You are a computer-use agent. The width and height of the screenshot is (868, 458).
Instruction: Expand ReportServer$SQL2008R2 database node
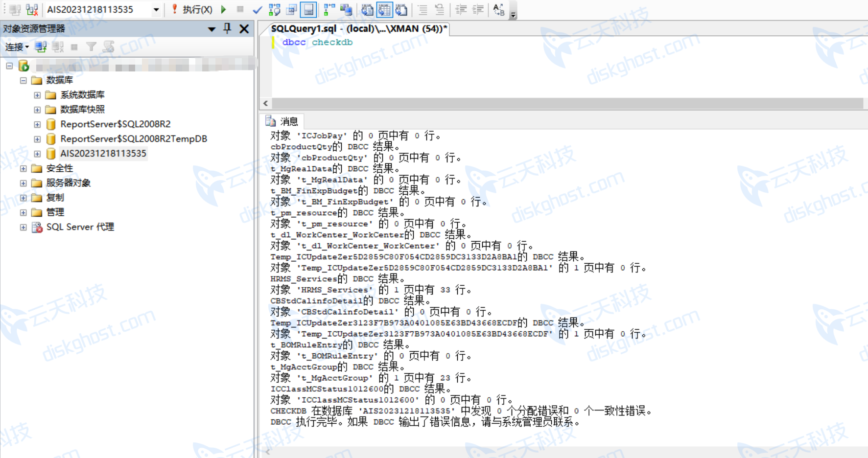pyautogui.click(x=37, y=124)
